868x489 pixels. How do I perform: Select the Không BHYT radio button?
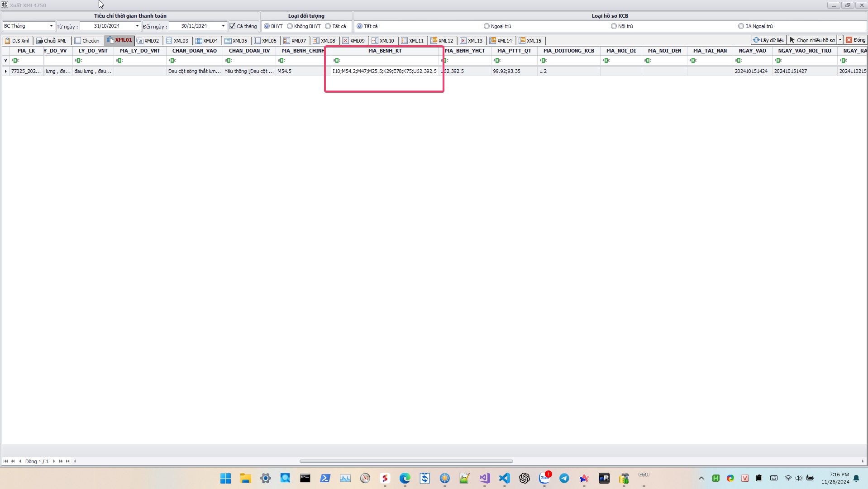290,26
